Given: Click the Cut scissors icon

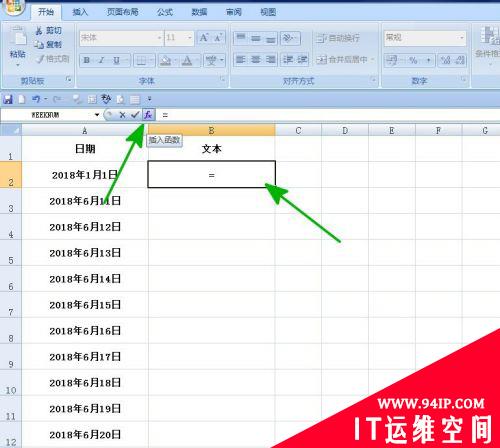Looking at the screenshot, I should pyautogui.click(x=39, y=31).
